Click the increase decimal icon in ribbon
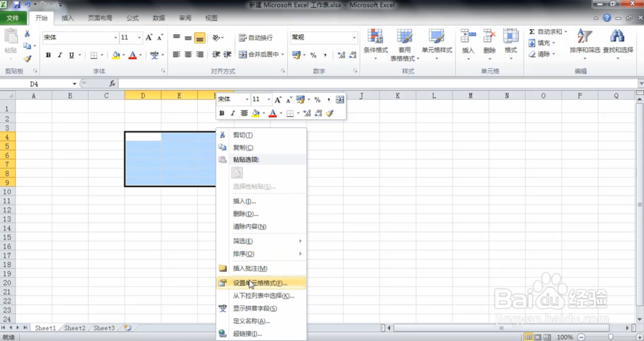Screen dimensions: 644x341 point(341,55)
